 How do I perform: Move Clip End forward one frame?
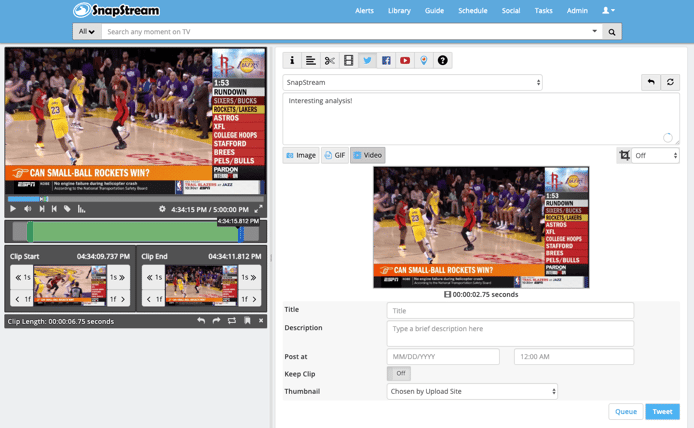click(x=249, y=299)
